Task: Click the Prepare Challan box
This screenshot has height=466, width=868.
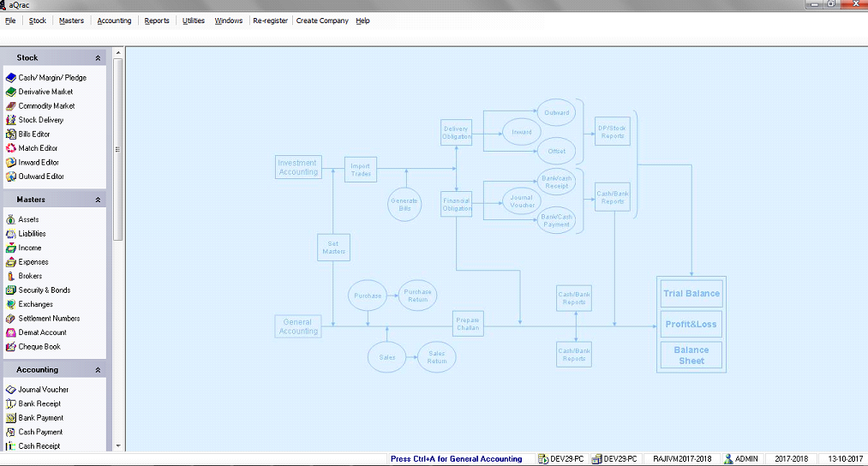Action: [x=468, y=324]
